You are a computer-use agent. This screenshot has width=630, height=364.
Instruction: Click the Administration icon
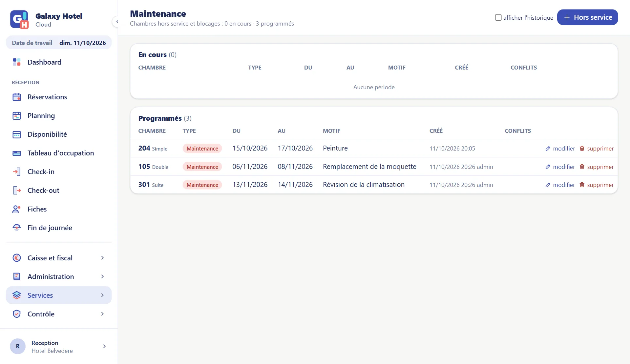tap(17, 277)
